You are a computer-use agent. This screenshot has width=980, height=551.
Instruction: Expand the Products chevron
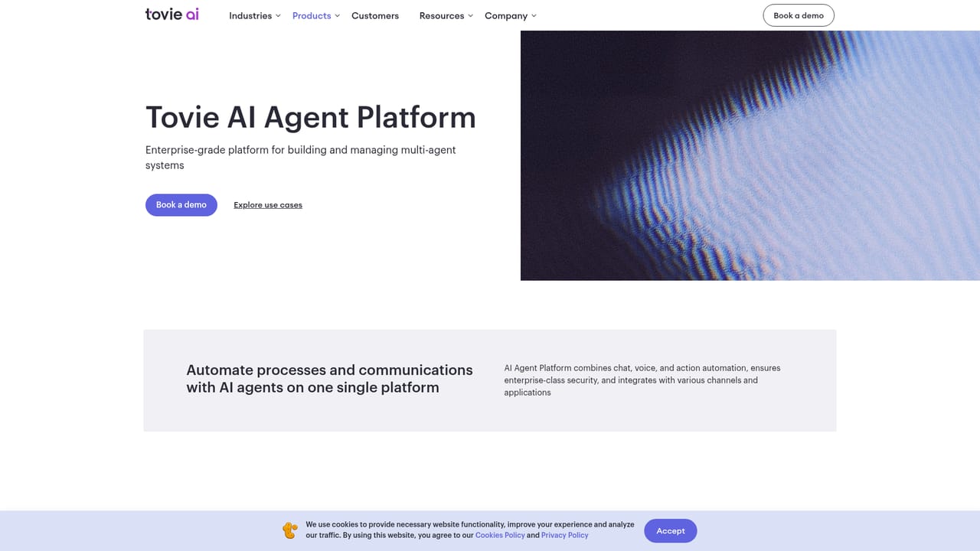pos(337,16)
